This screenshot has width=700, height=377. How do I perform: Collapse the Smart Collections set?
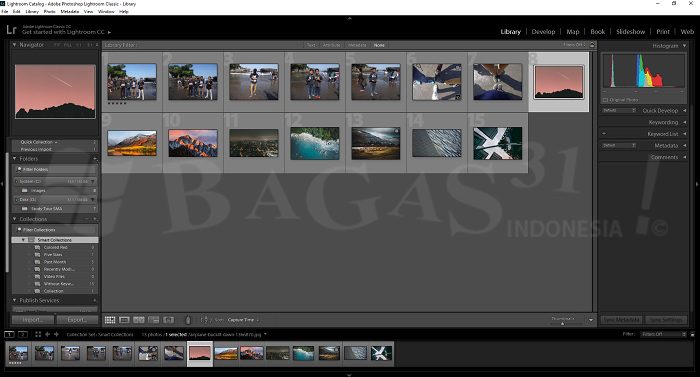(23, 240)
